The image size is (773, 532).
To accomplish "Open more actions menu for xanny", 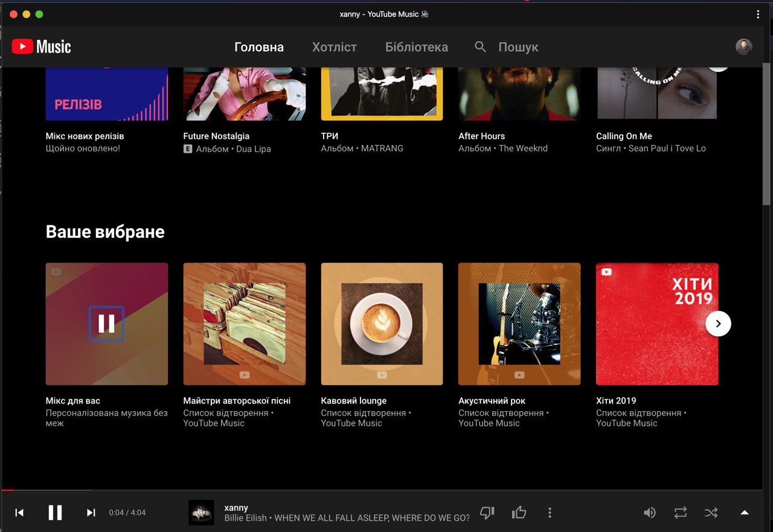I will [550, 513].
